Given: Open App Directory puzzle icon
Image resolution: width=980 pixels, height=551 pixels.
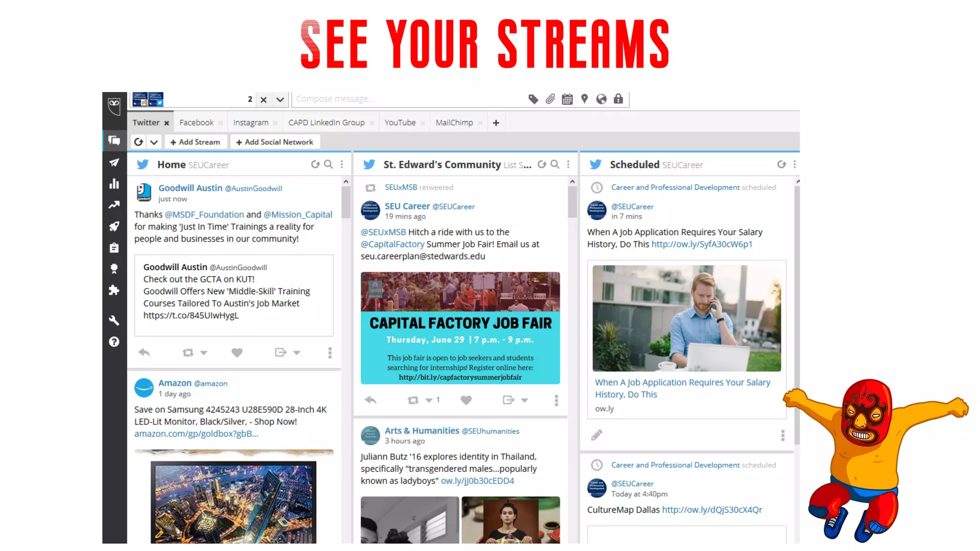Looking at the screenshot, I should (114, 290).
